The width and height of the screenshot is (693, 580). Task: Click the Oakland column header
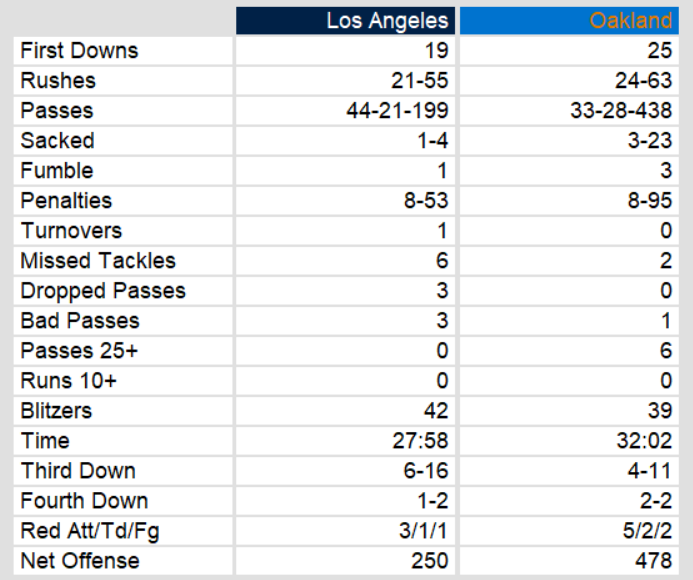(630, 21)
